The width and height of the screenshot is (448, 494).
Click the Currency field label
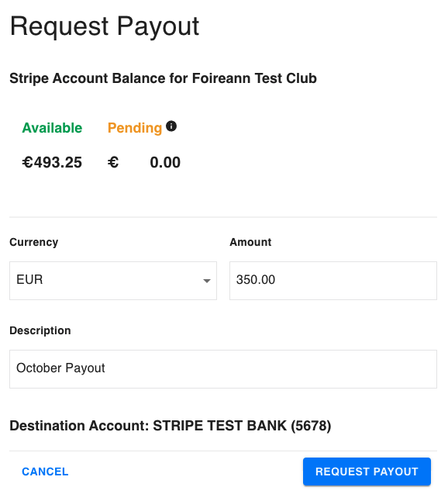(x=34, y=242)
